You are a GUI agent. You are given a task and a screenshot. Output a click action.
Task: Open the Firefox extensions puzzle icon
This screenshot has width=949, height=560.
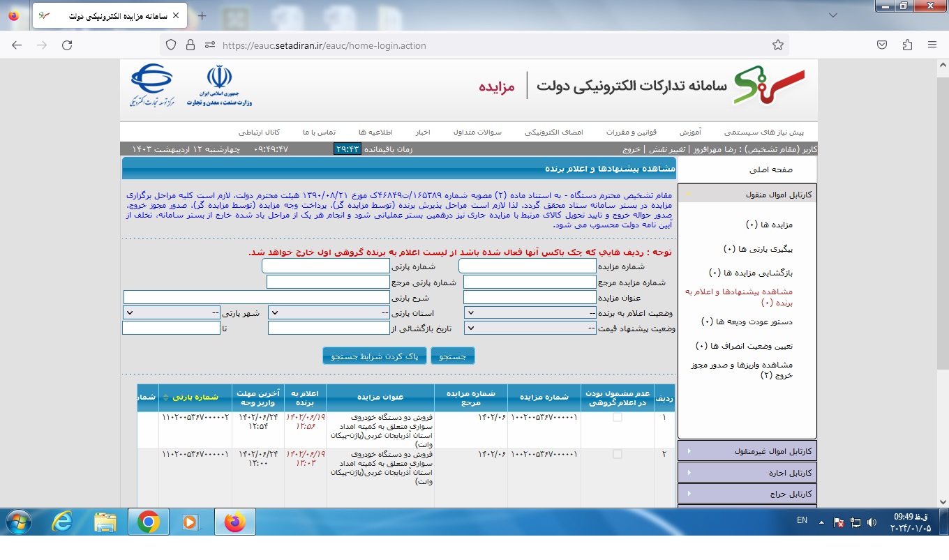click(907, 45)
